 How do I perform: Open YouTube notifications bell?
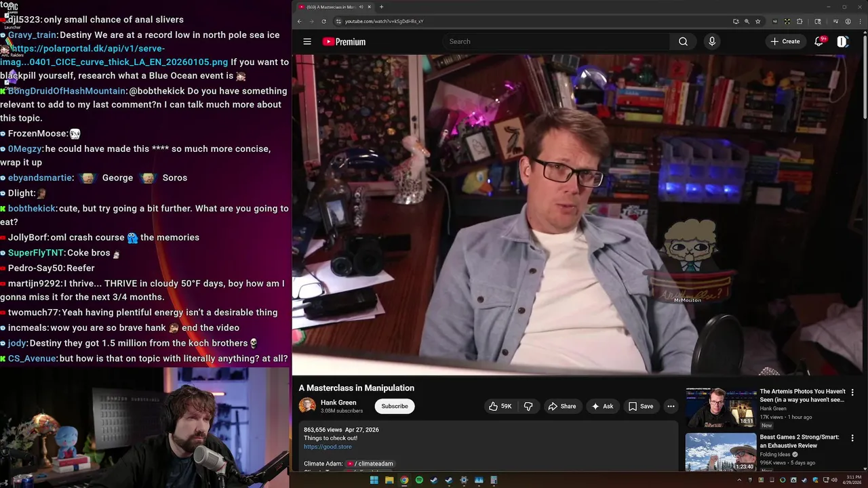[819, 41]
